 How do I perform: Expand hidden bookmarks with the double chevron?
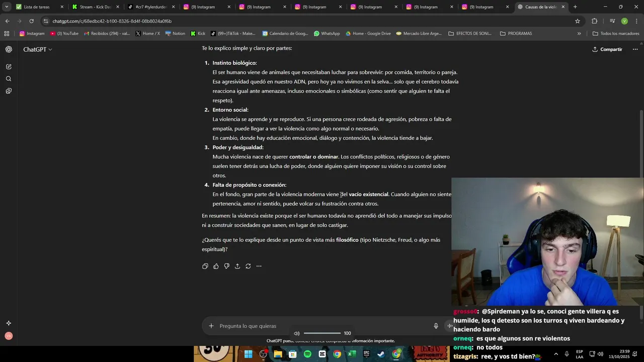tap(579, 34)
